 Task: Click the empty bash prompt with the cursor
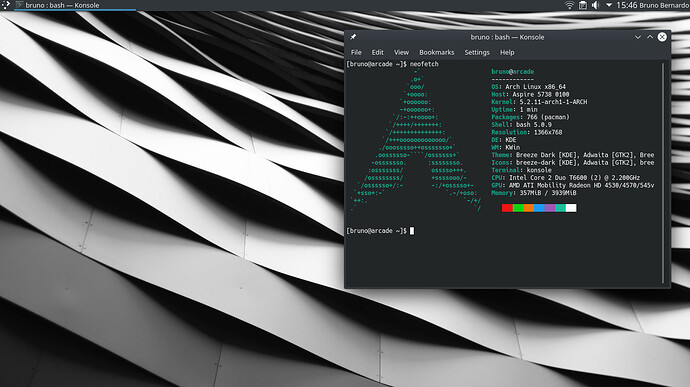tap(380, 231)
